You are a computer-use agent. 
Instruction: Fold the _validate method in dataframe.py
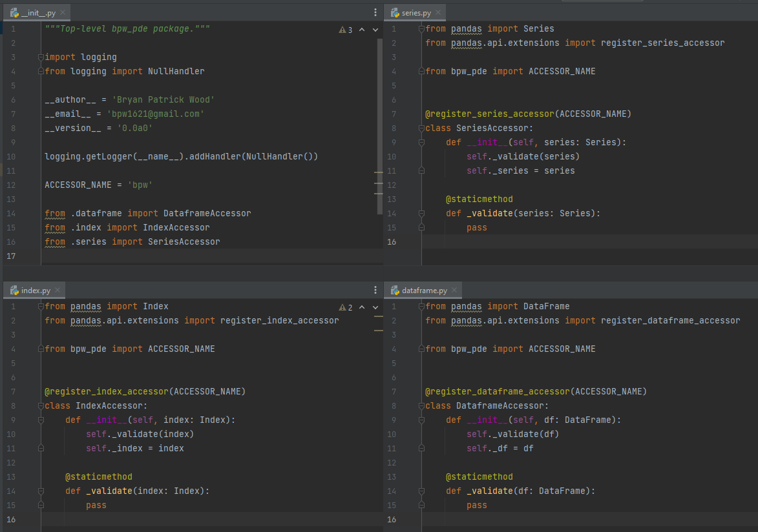coord(421,491)
